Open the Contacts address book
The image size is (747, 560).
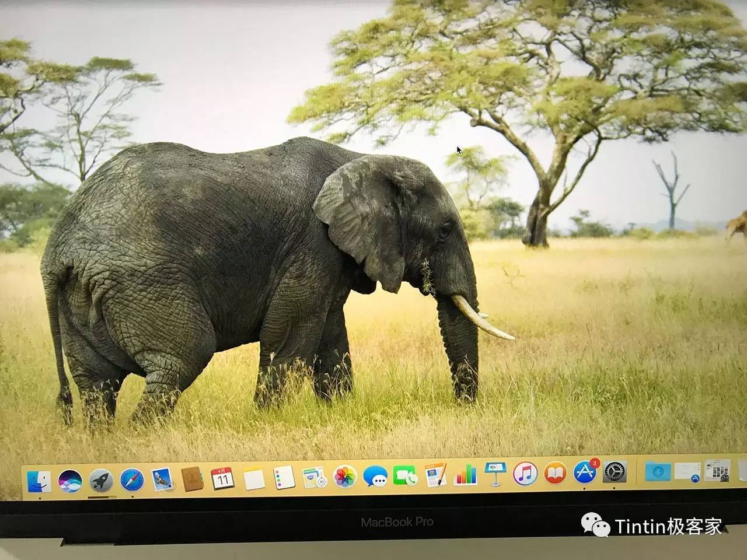(192, 479)
